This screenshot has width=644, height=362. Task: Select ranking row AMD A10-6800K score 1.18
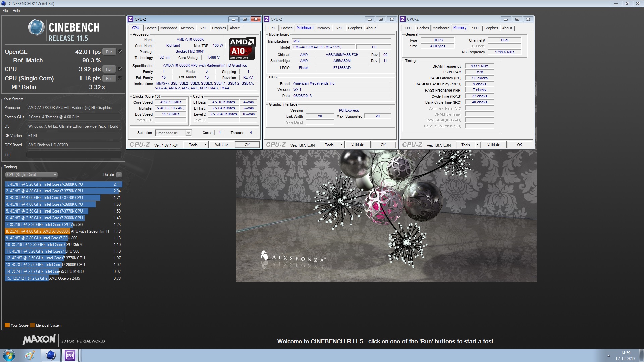coord(63,231)
